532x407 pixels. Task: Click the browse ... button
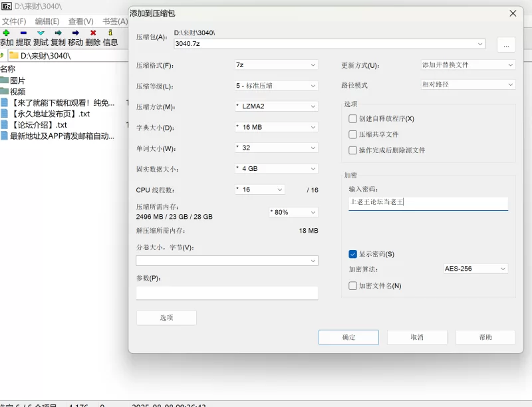point(506,45)
